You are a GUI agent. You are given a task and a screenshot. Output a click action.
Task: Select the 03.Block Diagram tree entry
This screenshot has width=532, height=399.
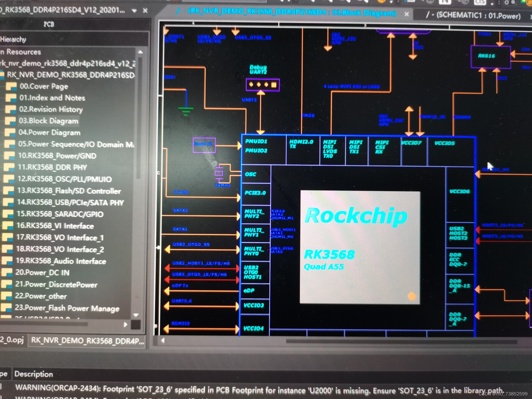coord(48,121)
